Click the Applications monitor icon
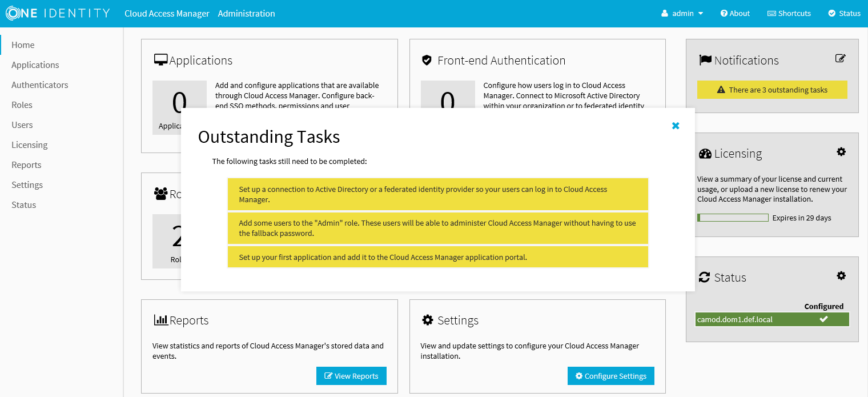Viewport: 868px width, 397px height. coord(160,60)
